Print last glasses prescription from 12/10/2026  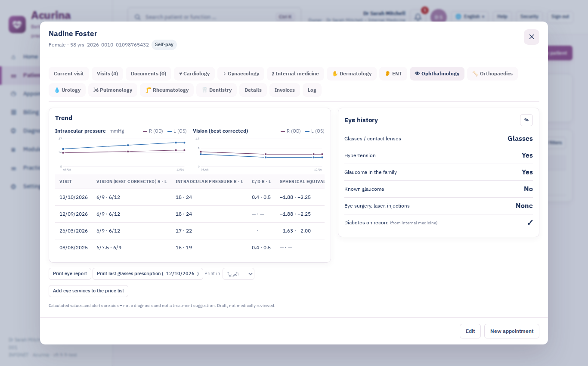(148, 274)
